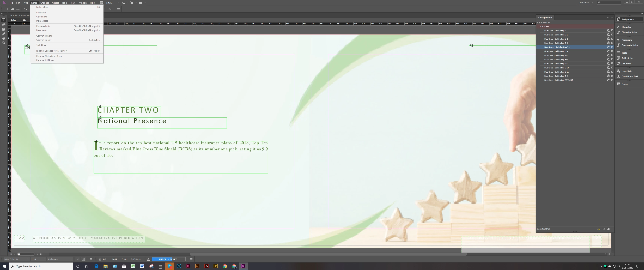The height and width of the screenshot is (270, 644).
Task: Choose New Note from Notes menu
Action: pyautogui.click(x=41, y=13)
